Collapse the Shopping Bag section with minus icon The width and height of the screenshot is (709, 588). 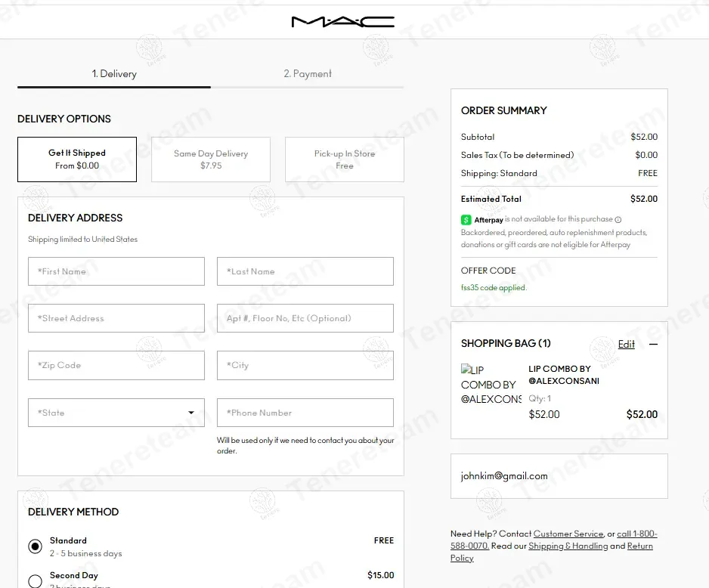pos(653,344)
